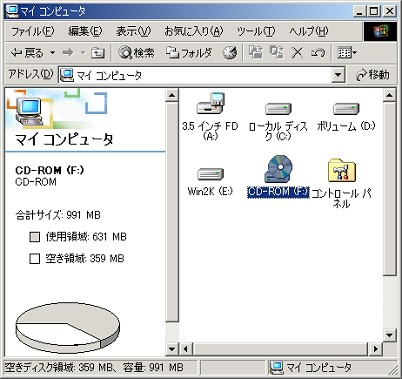402x379 pixels.
Task: Click the Go (移動) button
Action: [x=372, y=75]
